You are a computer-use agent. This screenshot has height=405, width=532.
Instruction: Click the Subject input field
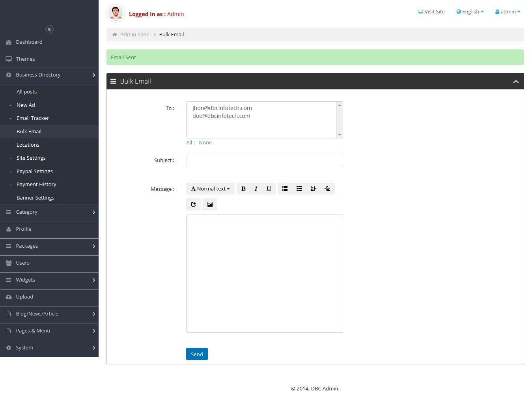pyautogui.click(x=265, y=161)
